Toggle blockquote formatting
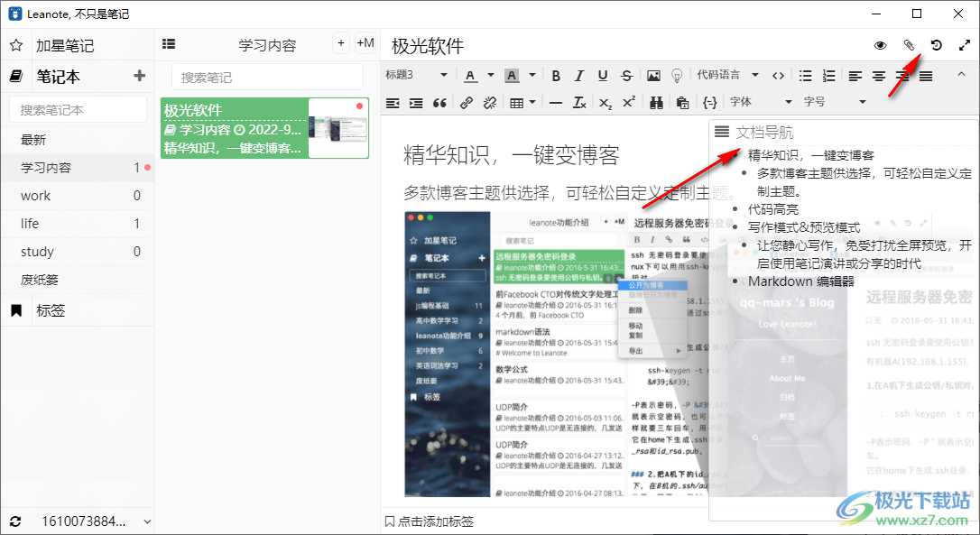980x535 pixels. pos(440,103)
